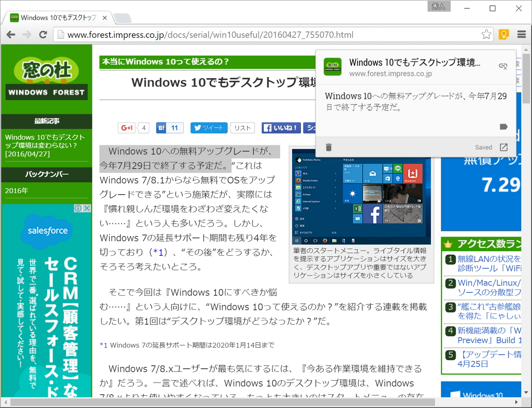Click the Facebook いいね! button

(x=281, y=128)
